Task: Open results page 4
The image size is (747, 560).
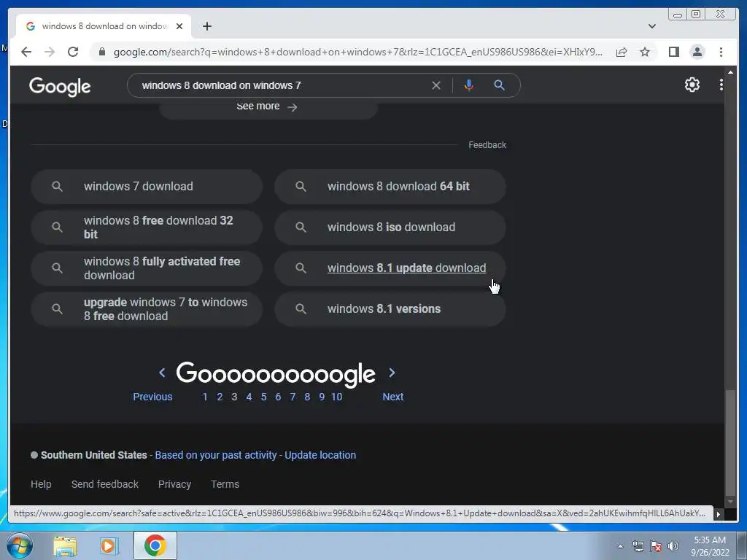Action: 249,397
